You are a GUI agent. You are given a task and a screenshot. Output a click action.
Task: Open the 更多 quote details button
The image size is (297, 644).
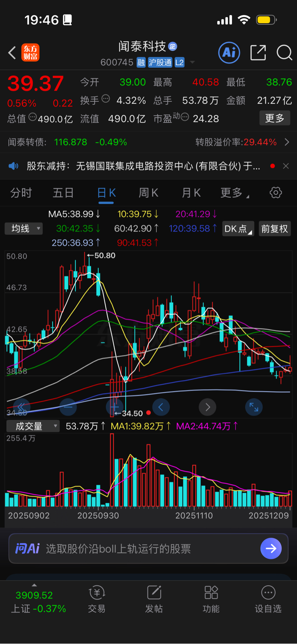point(275,118)
